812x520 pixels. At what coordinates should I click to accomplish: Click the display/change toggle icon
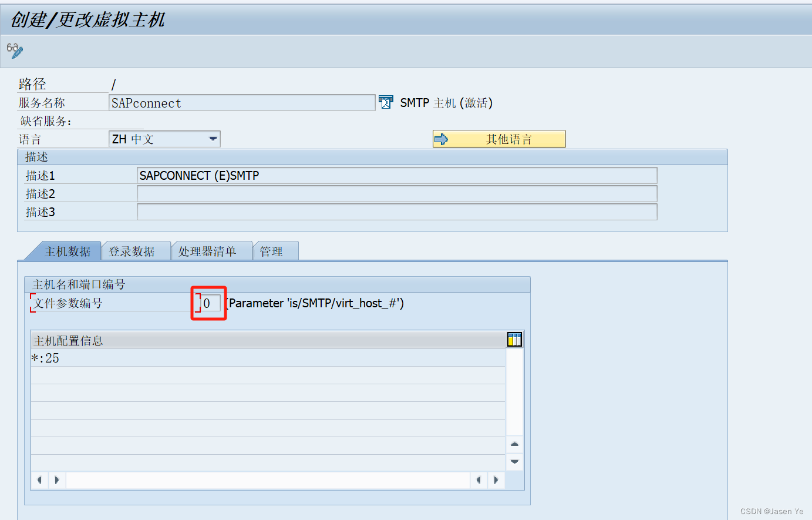pos(14,50)
